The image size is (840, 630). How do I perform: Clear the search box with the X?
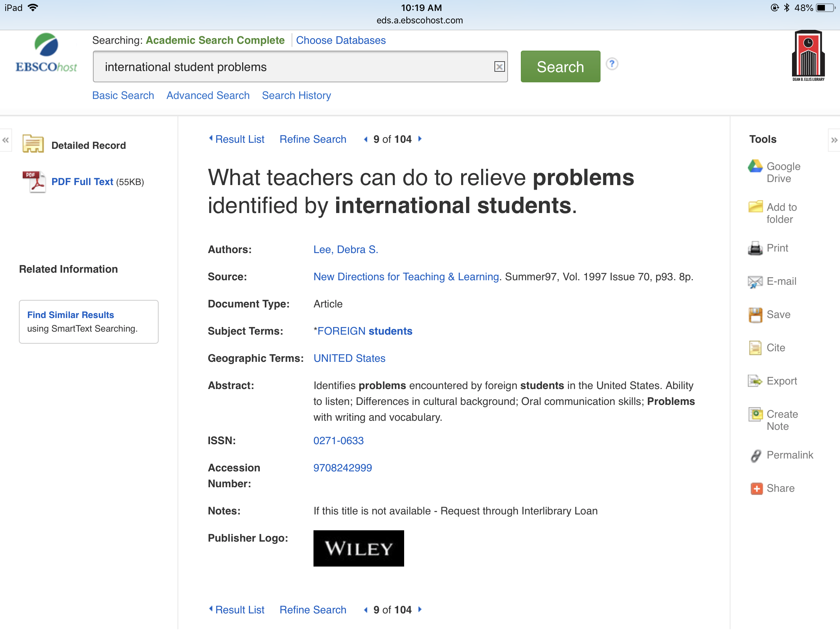click(x=499, y=67)
